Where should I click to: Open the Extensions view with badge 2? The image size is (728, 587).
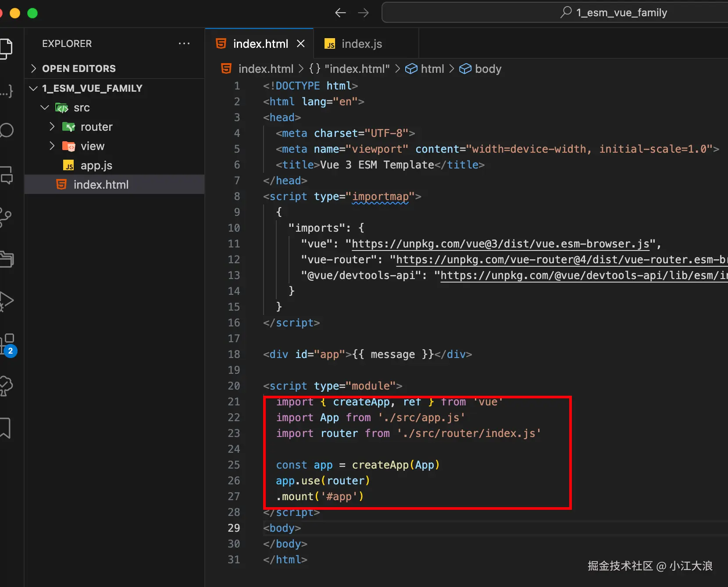point(8,345)
